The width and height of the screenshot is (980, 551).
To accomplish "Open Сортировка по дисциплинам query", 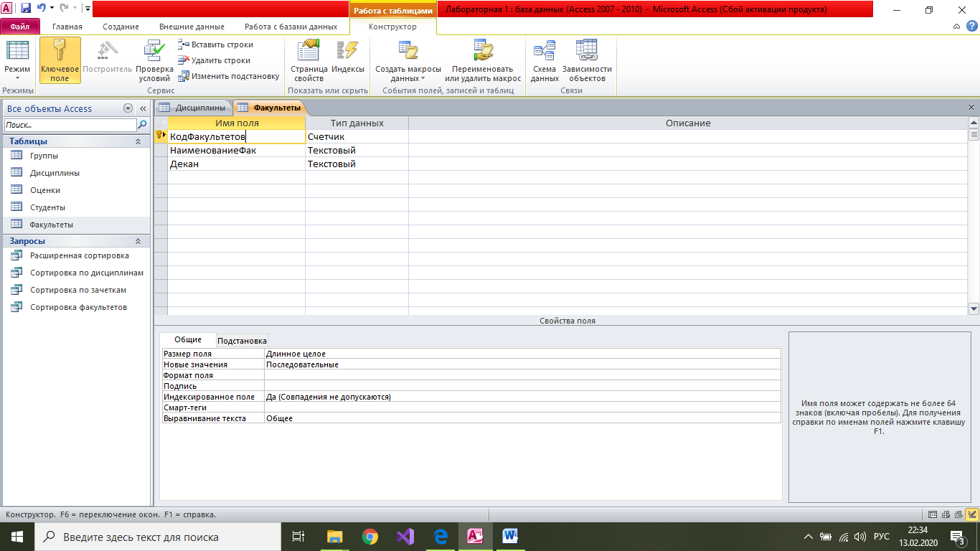I will (75, 273).
